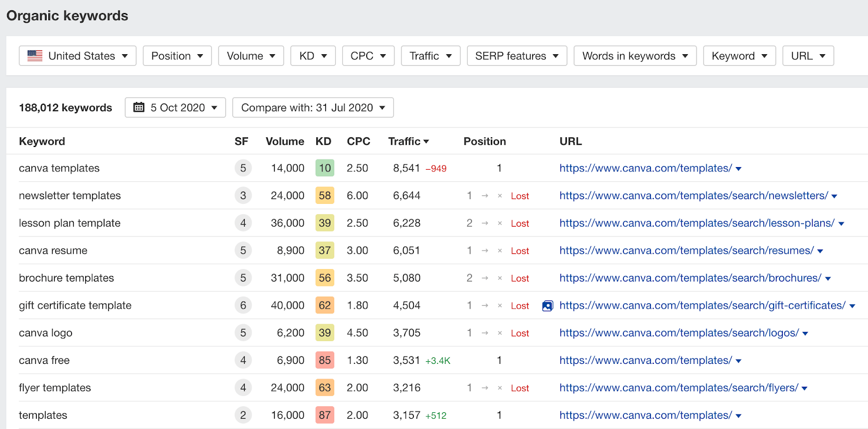Open the templates/search/resumes/ URL link

[687, 251]
